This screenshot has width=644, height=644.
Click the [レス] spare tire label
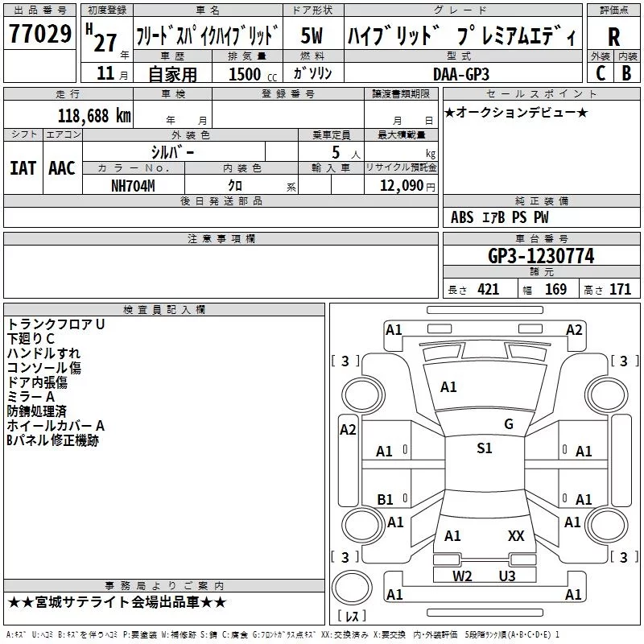click(352, 616)
